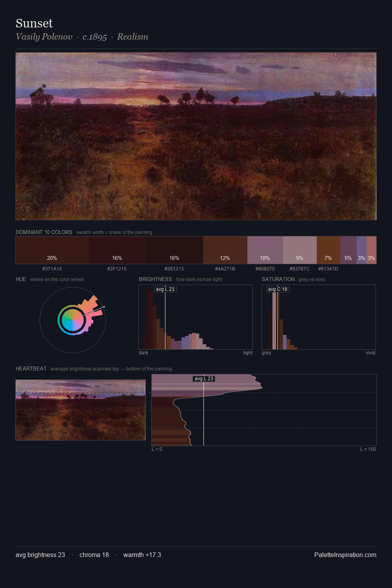
Task: Click the heartbeat chart 'avg L 23' label
Action: 204,379
